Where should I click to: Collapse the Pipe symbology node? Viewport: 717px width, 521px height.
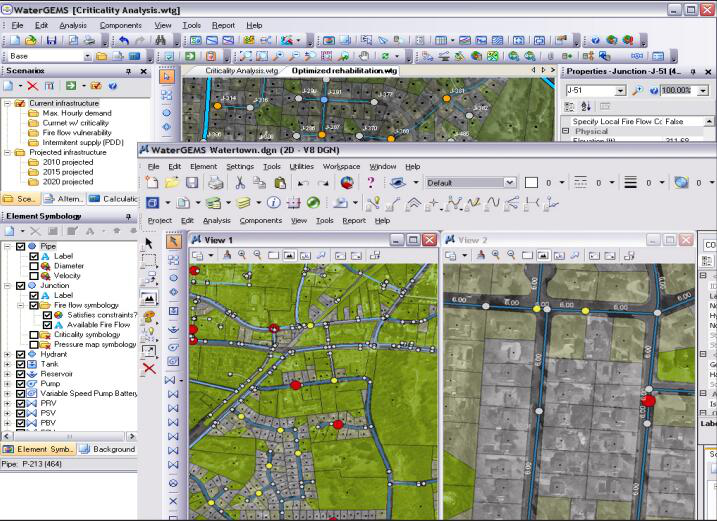[7, 246]
